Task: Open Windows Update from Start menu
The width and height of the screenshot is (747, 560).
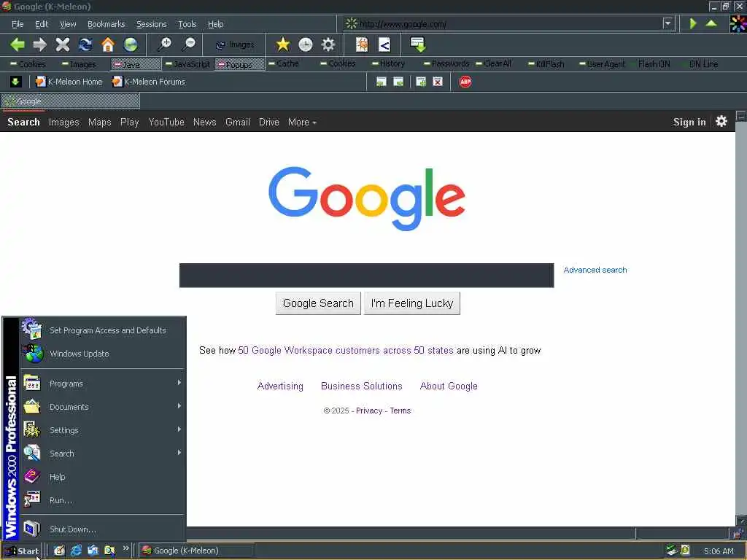Action: click(102, 354)
